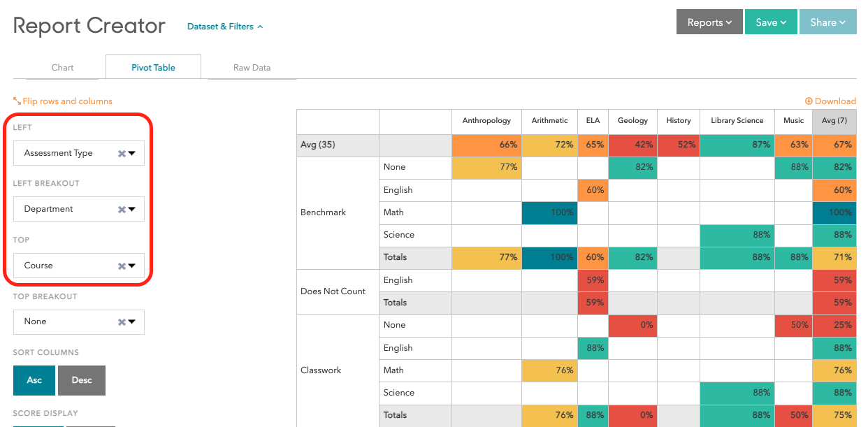Click the flip arrows icon beside Flip rows and columns
The image size is (868, 427).
click(17, 101)
